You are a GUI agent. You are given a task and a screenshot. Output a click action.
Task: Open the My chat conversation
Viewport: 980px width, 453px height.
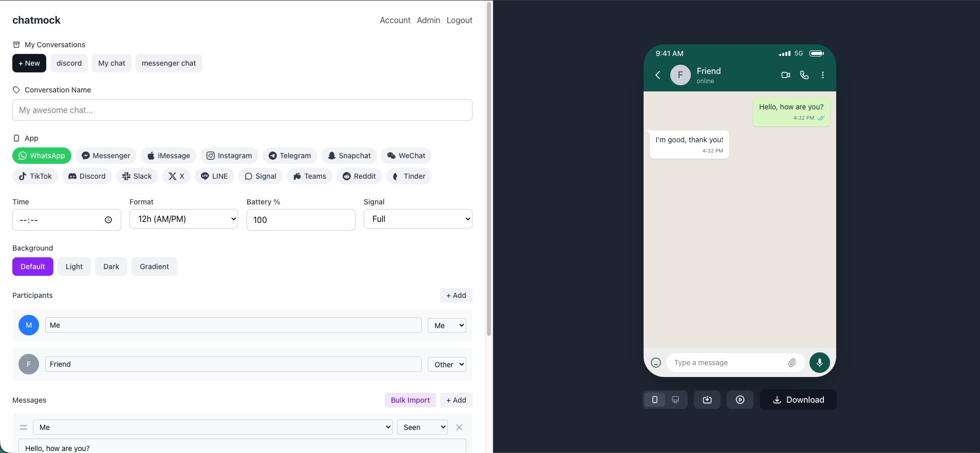pyautogui.click(x=112, y=63)
